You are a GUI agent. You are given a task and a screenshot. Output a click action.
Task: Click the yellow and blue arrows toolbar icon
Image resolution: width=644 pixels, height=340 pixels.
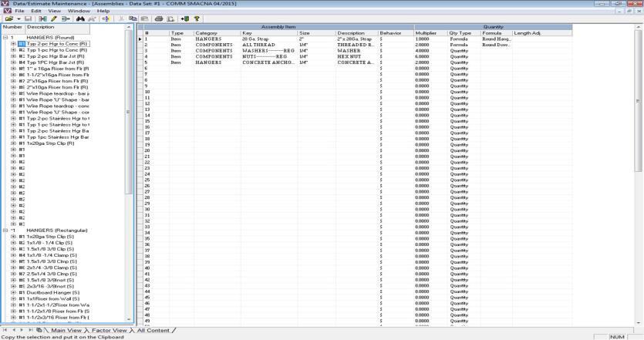coord(106,19)
